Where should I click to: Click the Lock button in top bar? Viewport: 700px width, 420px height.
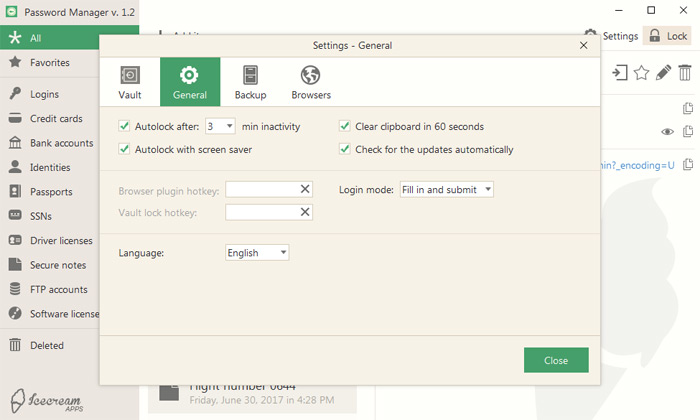coord(668,36)
